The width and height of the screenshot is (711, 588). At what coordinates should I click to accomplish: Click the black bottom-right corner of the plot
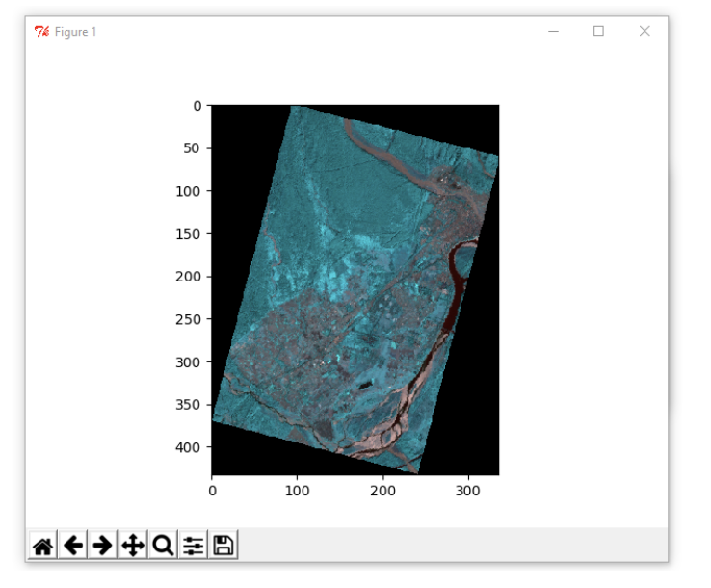point(477,443)
